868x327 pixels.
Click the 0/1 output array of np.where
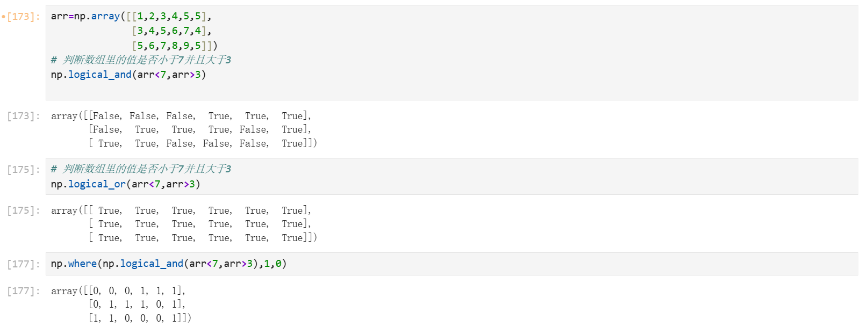point(121,304)
